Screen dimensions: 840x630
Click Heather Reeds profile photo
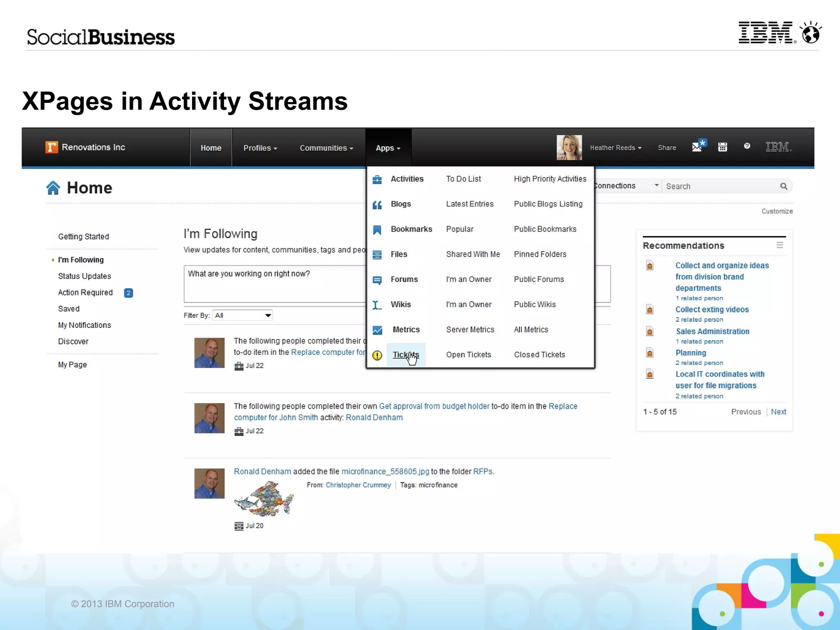(569, 148)
